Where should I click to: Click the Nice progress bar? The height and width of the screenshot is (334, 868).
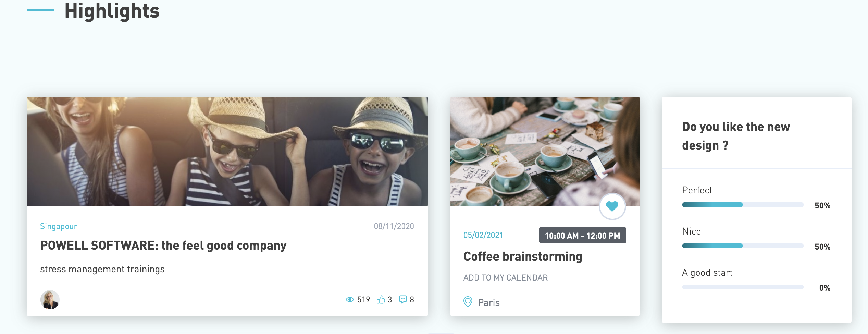click(x=743, y=246)
